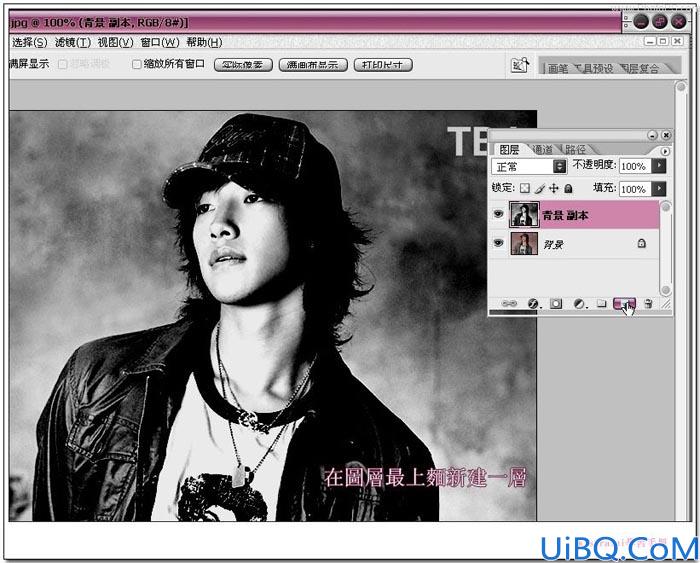Image resolution: width=700 pixels, height=563 pixels.
Task: Minimize the document window in menu bar
Action: (x=650, y=42)
